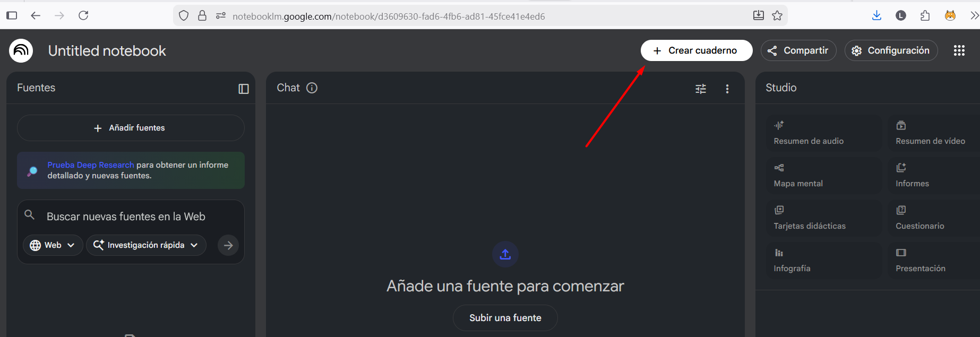Click 'Subir una fuente' button
This screenshot has width=980, height=337.
[x=505, y=318]
